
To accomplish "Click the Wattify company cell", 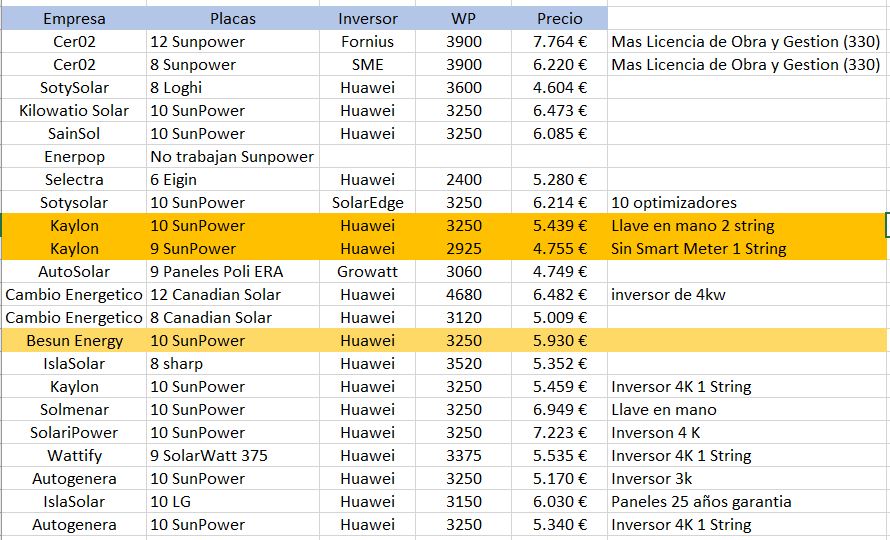I will click(x=74, y=455).
